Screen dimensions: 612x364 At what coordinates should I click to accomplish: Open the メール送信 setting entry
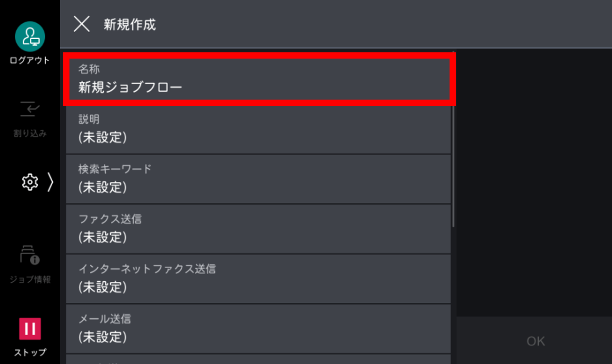[258, 328]
